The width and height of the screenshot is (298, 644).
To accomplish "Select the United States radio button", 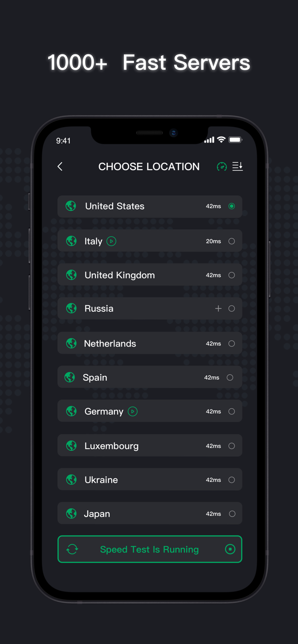I will 232,206.
